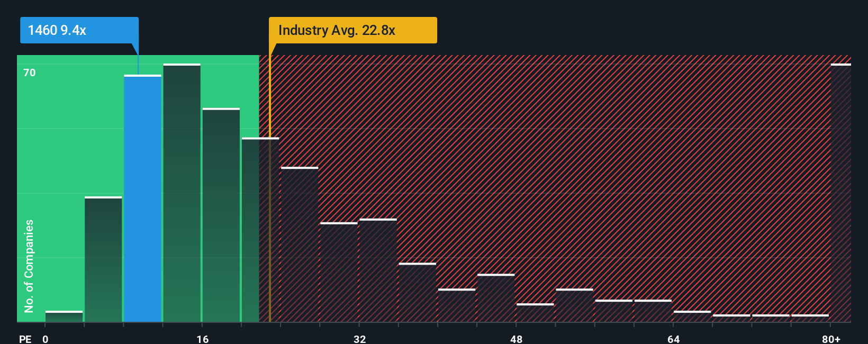Click the yellow 'Industry Avg. 22.8x' label
Viewport: 868px width, 344px height.
[353, 30]
